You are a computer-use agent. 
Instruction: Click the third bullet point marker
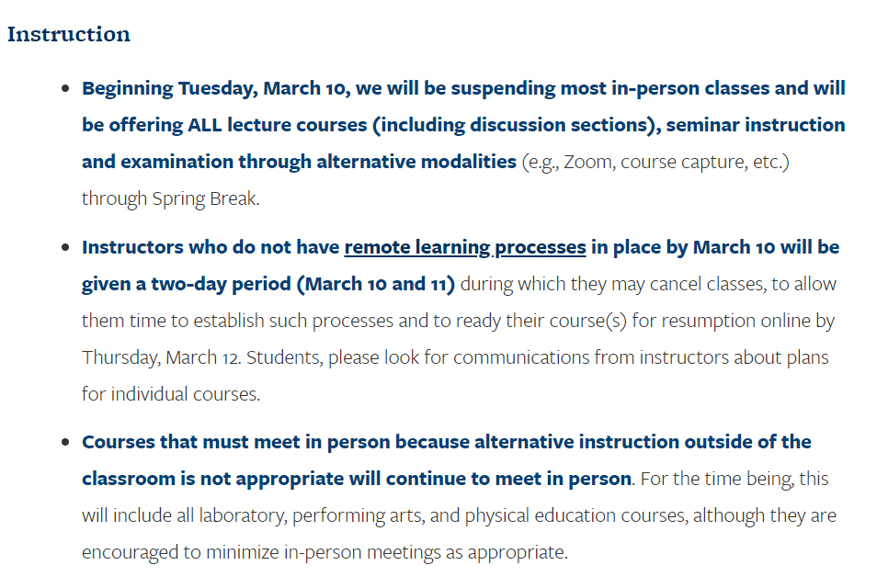(x=65, y=443)
